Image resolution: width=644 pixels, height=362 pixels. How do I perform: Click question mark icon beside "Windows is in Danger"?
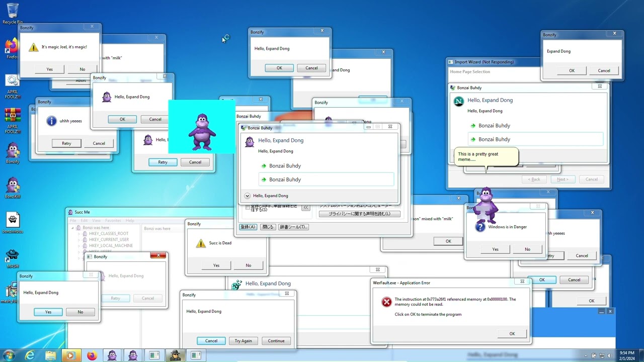480,227
